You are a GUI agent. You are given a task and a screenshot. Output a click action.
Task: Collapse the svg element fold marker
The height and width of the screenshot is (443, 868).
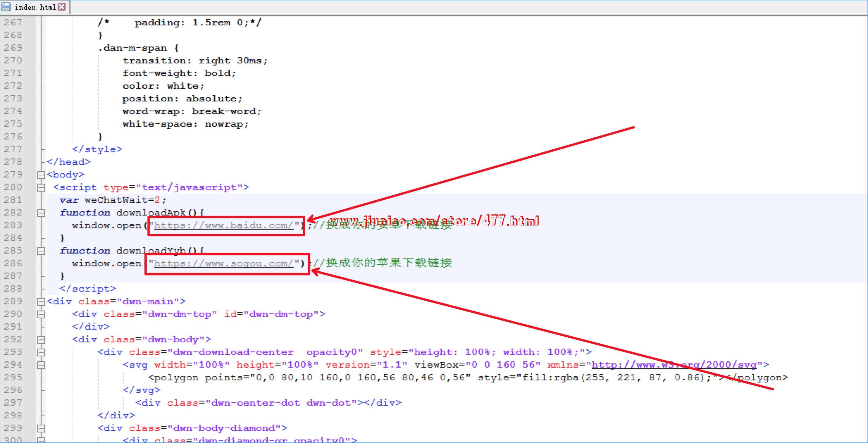[41, 365]
